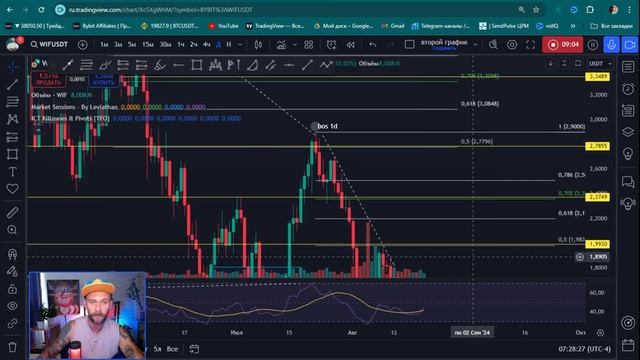
Task: Open forecasting and measurement tools in left sidebar
Action: coord(12,137)
